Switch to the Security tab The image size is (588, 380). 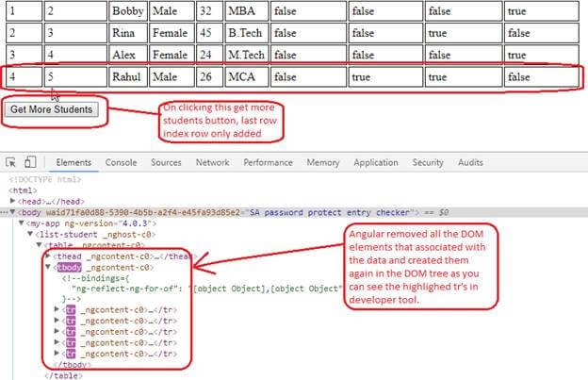(428, 162)
